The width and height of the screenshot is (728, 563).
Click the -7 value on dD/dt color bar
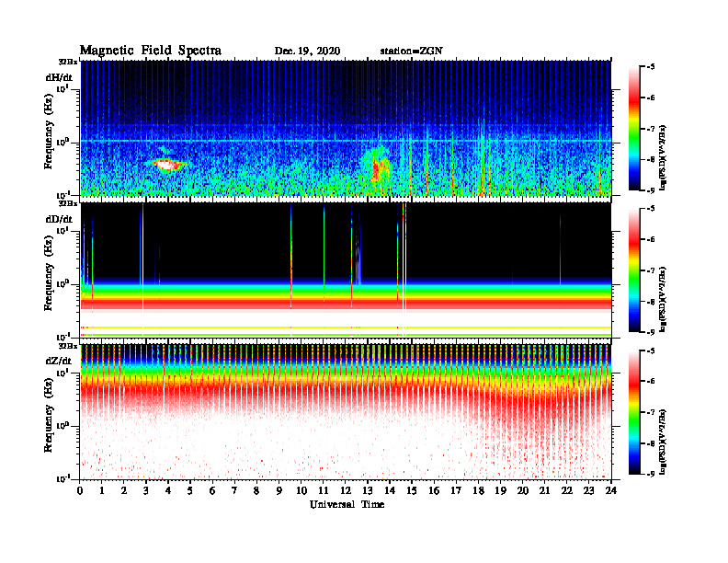(651, 270)
